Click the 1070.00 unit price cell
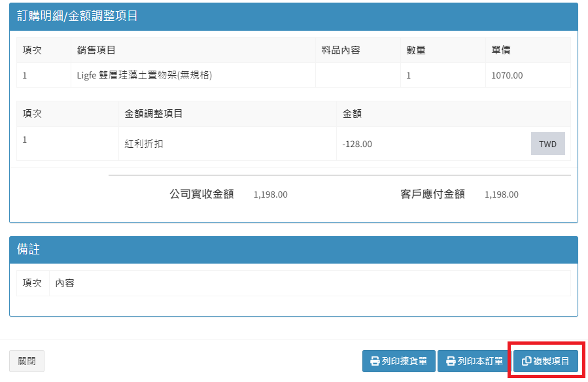 [507, 75]
